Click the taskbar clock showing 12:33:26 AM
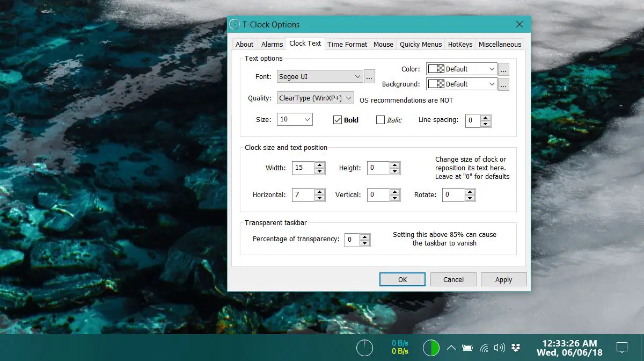 click(x=569, y=348)
